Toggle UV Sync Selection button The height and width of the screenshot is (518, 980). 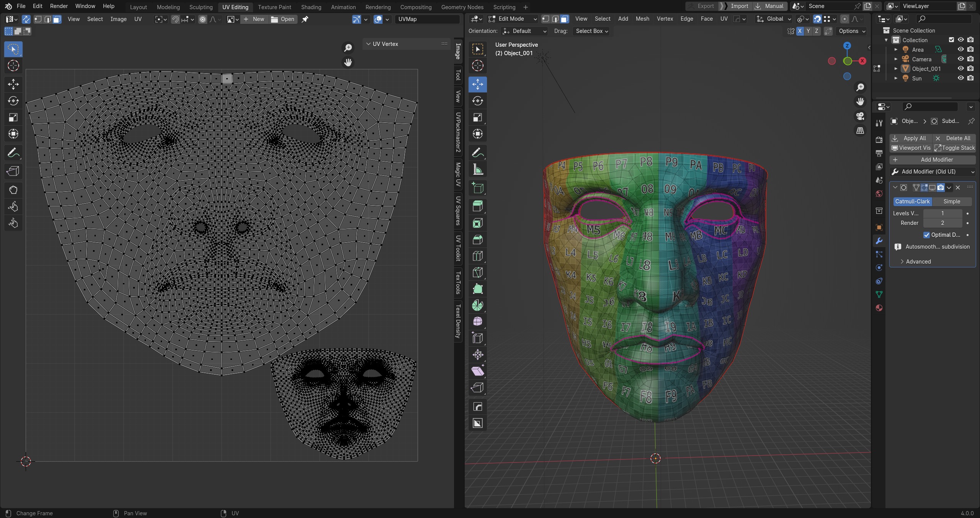click(26, 19)
